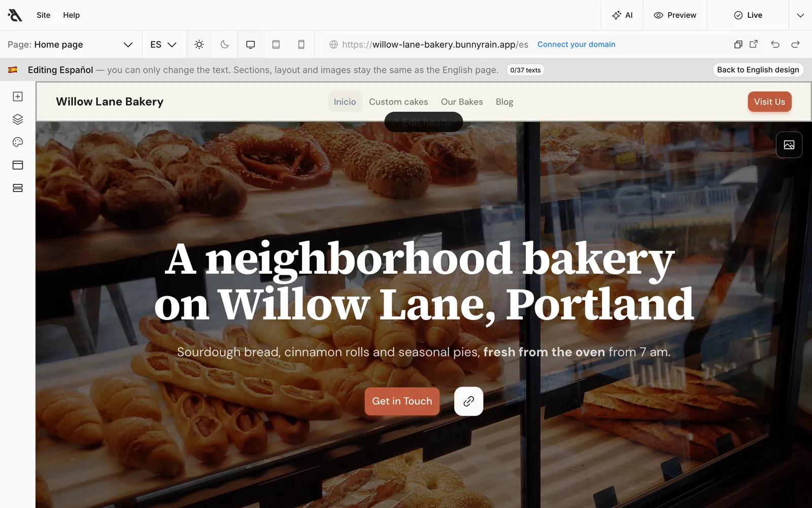
Task: Click the redo arrow
Action: pos(796,45)
